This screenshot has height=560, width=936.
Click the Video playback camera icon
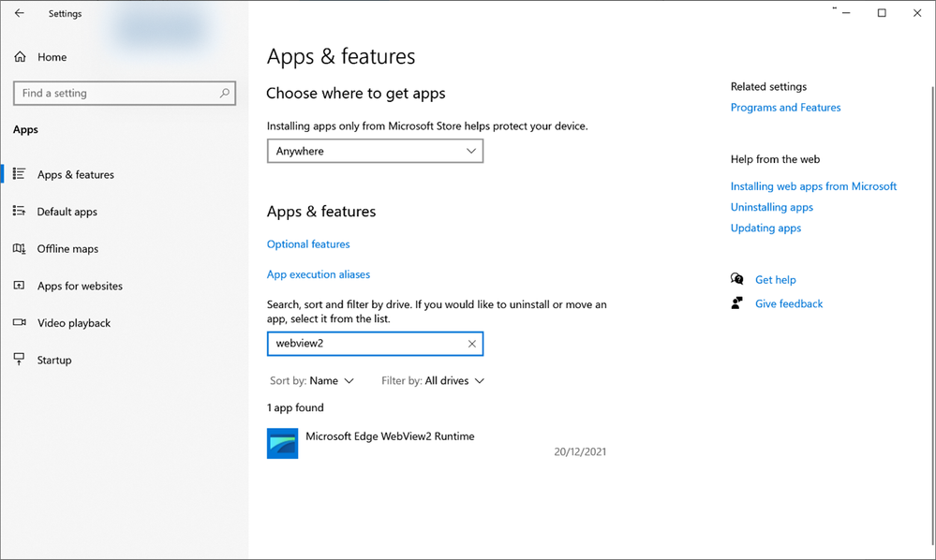[19, 322]
